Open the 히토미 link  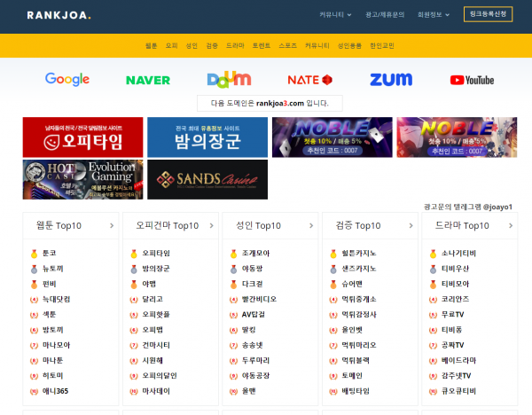click(52, 376)
